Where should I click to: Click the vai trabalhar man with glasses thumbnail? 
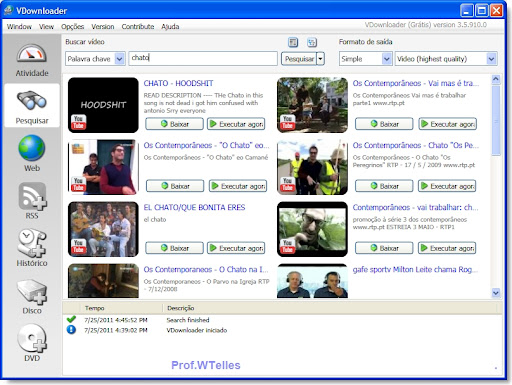pyautogui.click(x=312, y=229)
